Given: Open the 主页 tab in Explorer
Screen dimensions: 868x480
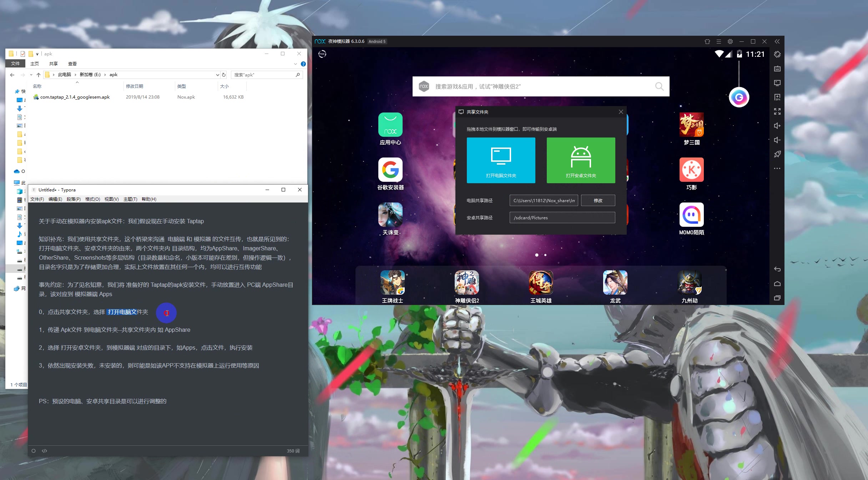Looking at the screenshot, I should point(35,64).
